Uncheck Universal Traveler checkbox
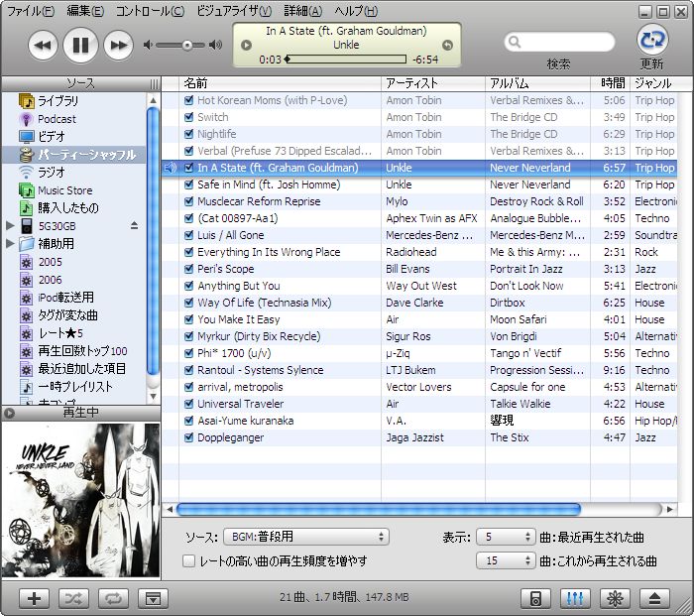Image resolution: width=694 pixels, height=616 pixels. pos(188,404)
